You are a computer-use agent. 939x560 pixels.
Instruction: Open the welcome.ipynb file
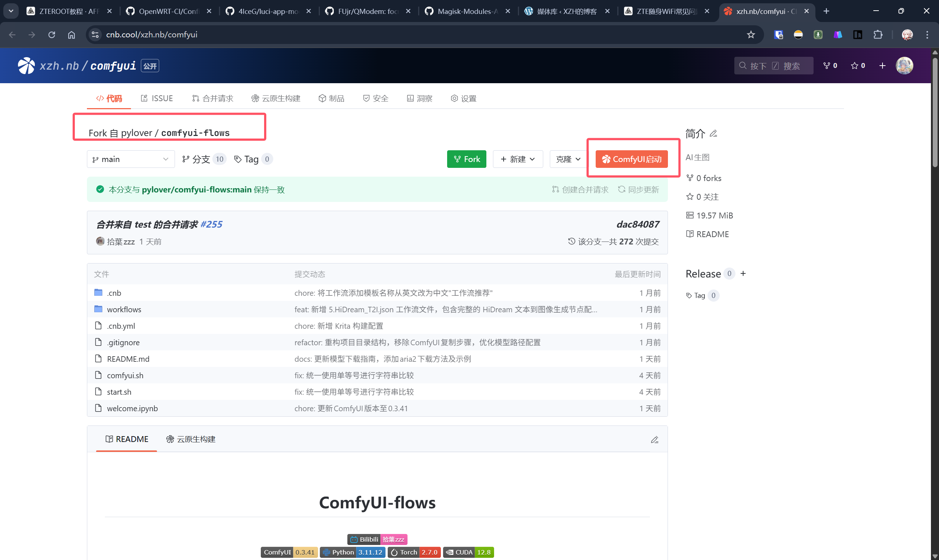[132, 409]
